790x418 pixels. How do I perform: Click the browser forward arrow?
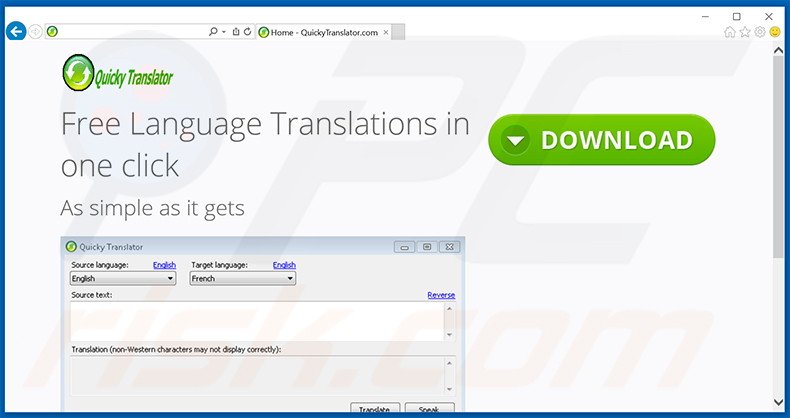pos(35,32)
